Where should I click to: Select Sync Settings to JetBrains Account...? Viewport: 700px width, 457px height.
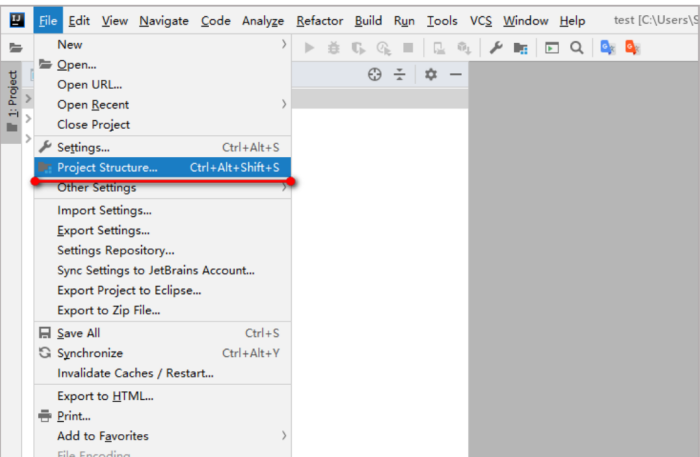point(162,270)
